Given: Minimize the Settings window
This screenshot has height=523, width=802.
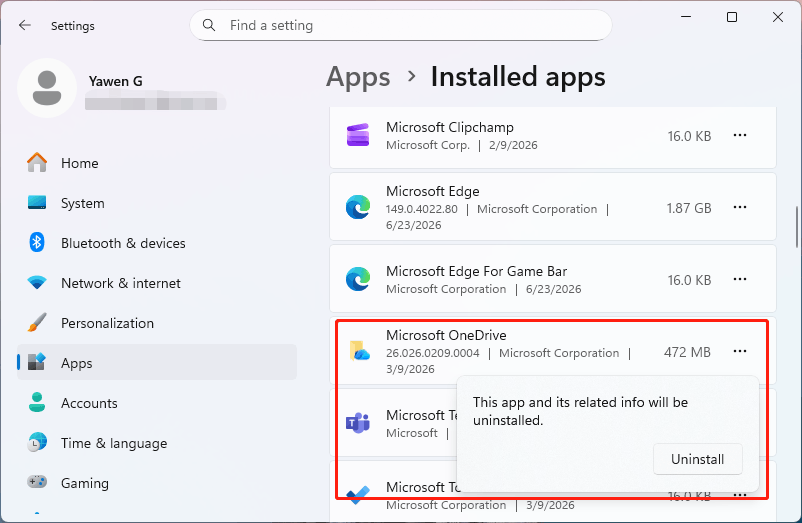Looking at the screenshot, I should pyautogui.click(x=686, y=17).
